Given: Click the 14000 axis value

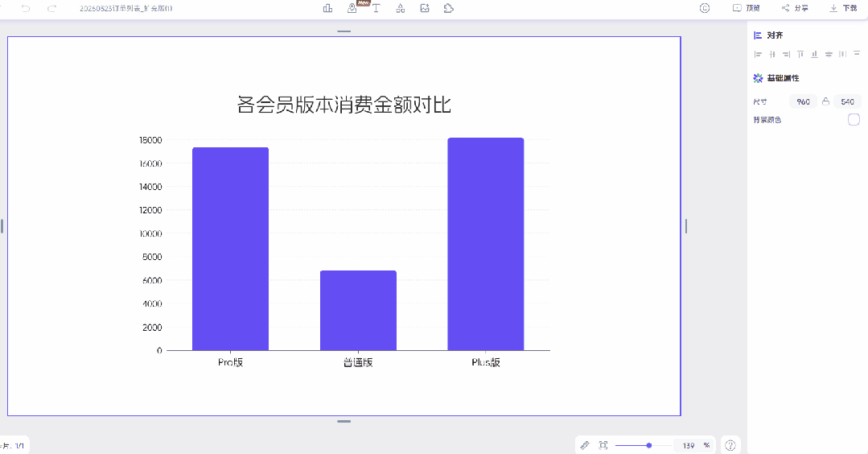Looking at the screenshot, I should 150,187.
